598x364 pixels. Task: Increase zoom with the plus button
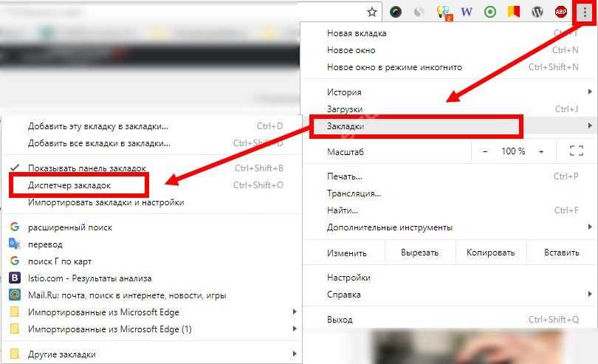541,151
